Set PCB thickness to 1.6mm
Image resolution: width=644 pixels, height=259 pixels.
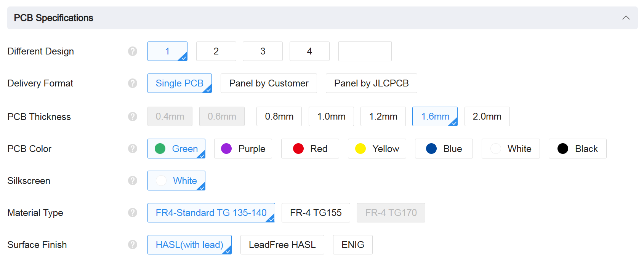point(435,116)
